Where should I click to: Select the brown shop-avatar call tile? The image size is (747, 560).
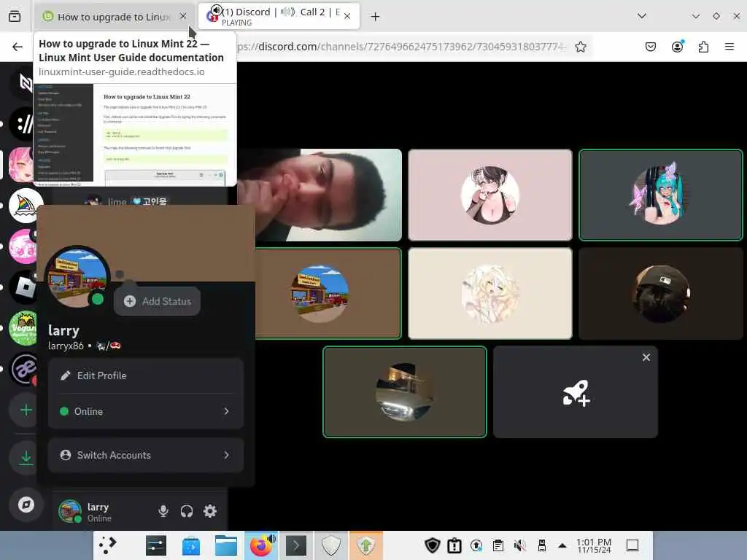pos(329,293)
